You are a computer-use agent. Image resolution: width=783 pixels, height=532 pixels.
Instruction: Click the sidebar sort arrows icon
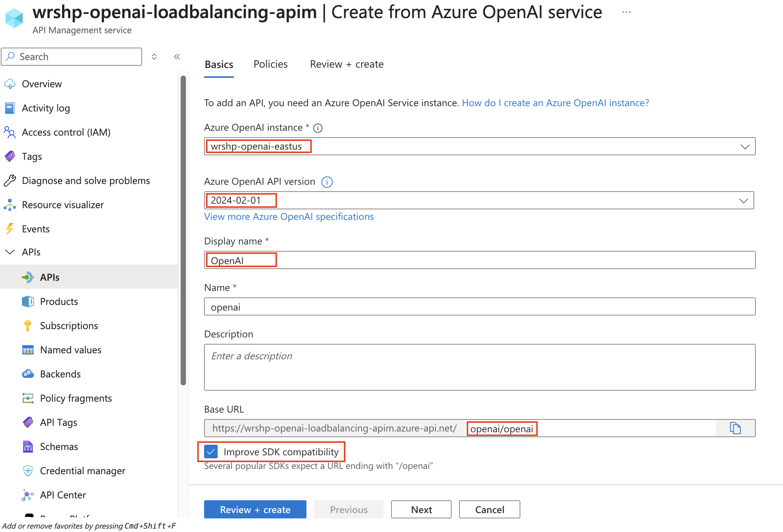coord(154,57)
